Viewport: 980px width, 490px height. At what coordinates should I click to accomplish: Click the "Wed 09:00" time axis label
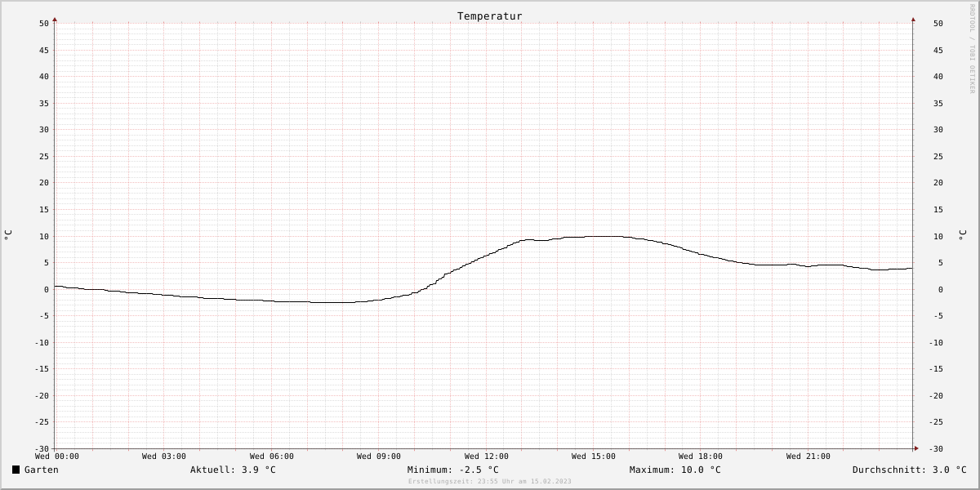pos(379,457)
